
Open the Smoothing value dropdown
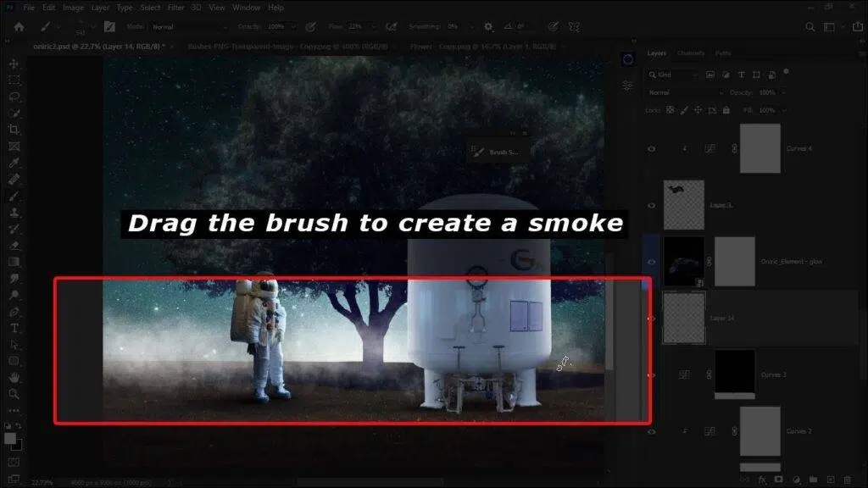pos(471,26)
